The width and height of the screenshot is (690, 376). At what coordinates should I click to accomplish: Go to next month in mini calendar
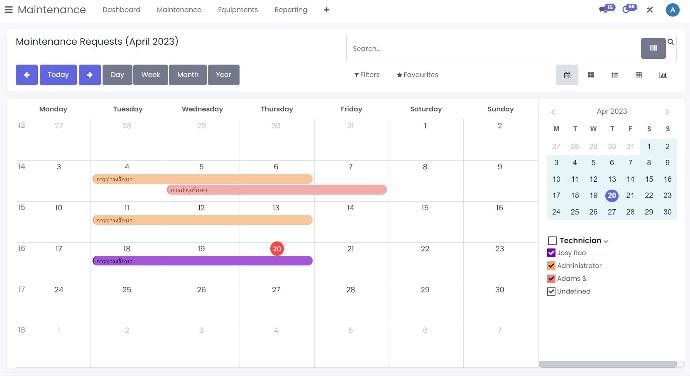click(667, 112)
